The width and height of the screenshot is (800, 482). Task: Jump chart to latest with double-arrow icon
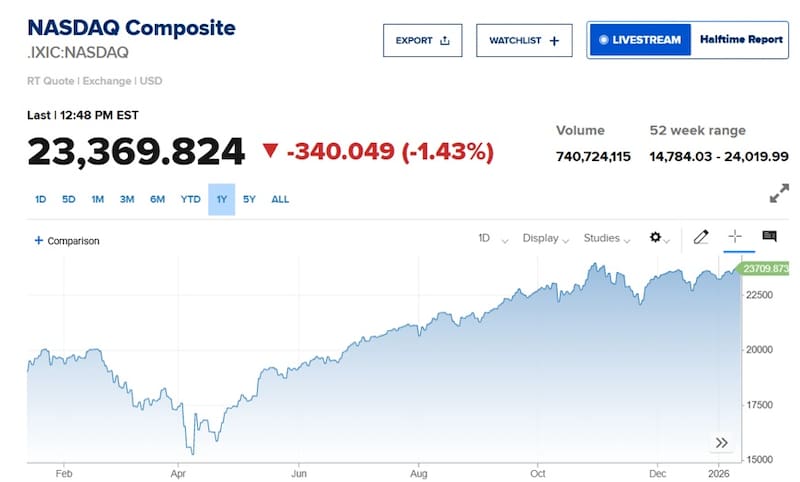point(722,442)
